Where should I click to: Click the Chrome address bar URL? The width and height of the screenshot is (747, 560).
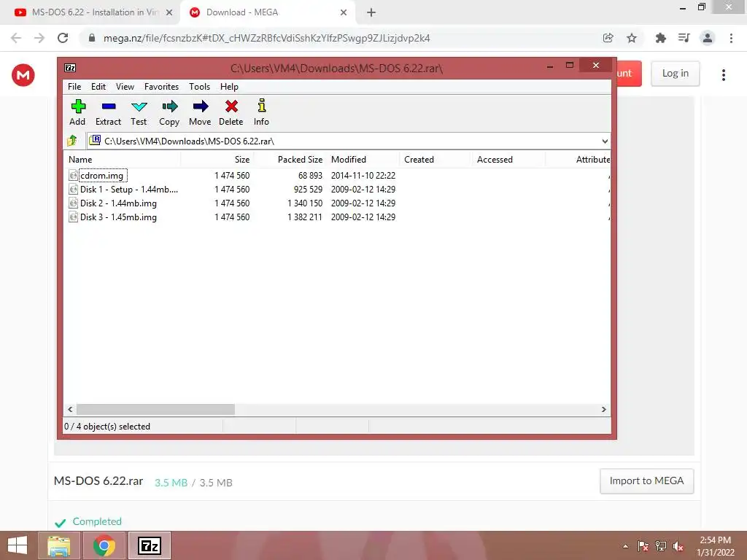point(267,38)
